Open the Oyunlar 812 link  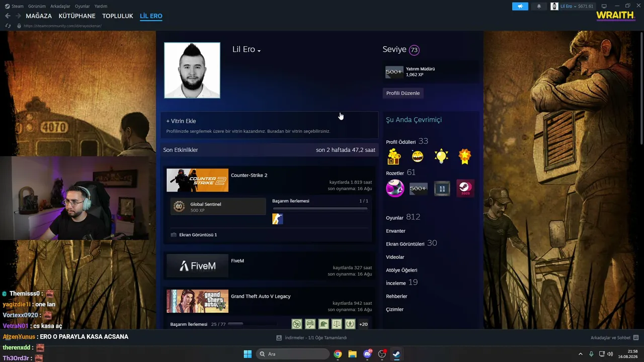click(403, 217)
